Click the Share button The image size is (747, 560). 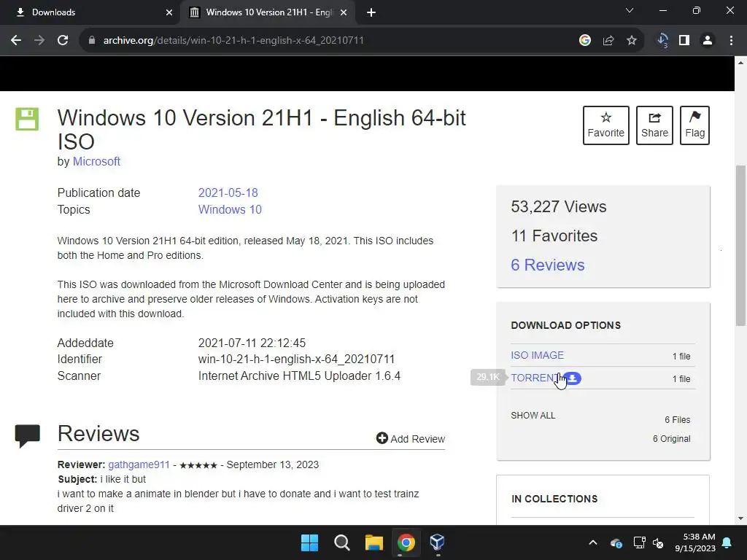(x=654, y=125)
